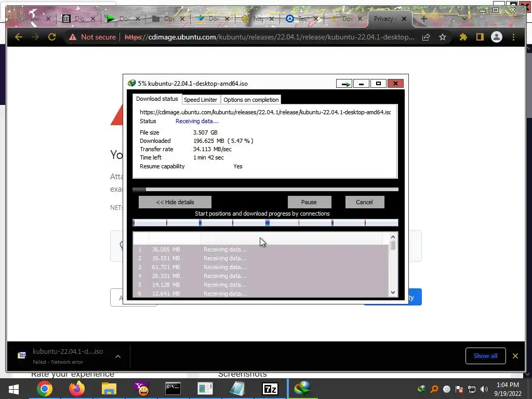This screenshot has width=532, height=399.
Task: Open Chrome from the taskbar
Action: [45, 389]
